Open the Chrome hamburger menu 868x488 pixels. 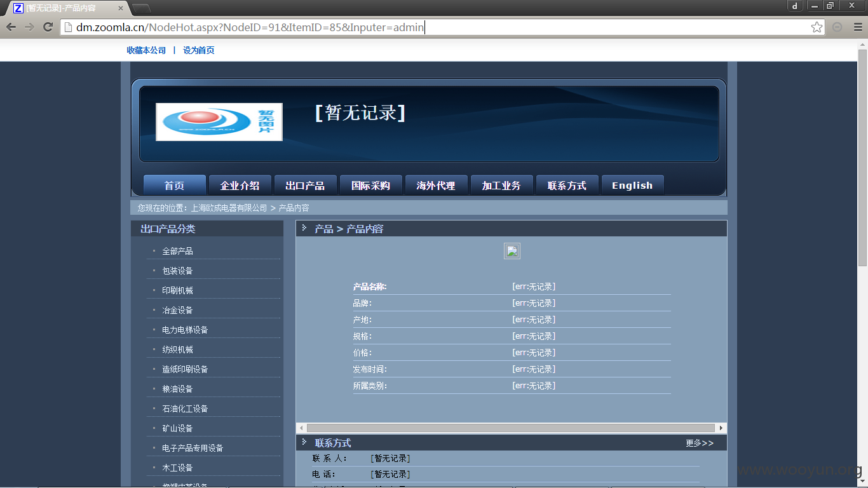tap(858, 27)
